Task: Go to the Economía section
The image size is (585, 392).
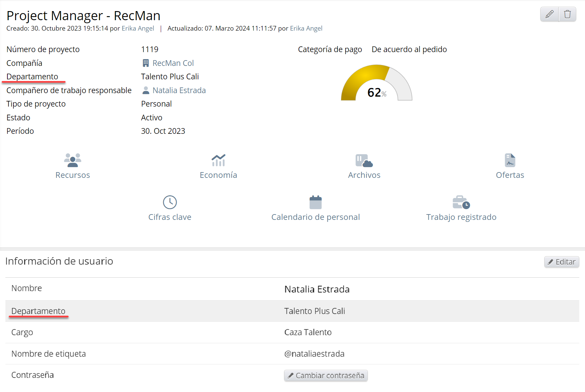Action: pyautogui.click(x=219, y=175)
